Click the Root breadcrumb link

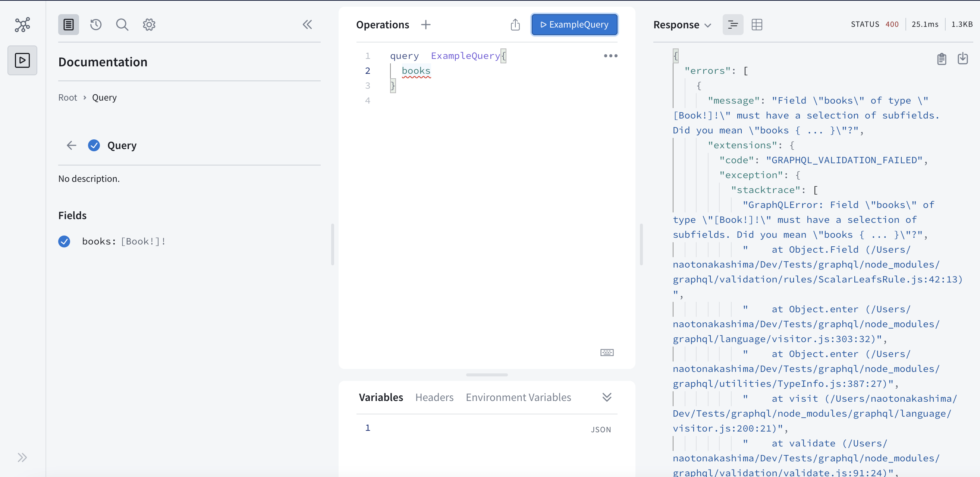pyautogui.click(x=68, y=98)
